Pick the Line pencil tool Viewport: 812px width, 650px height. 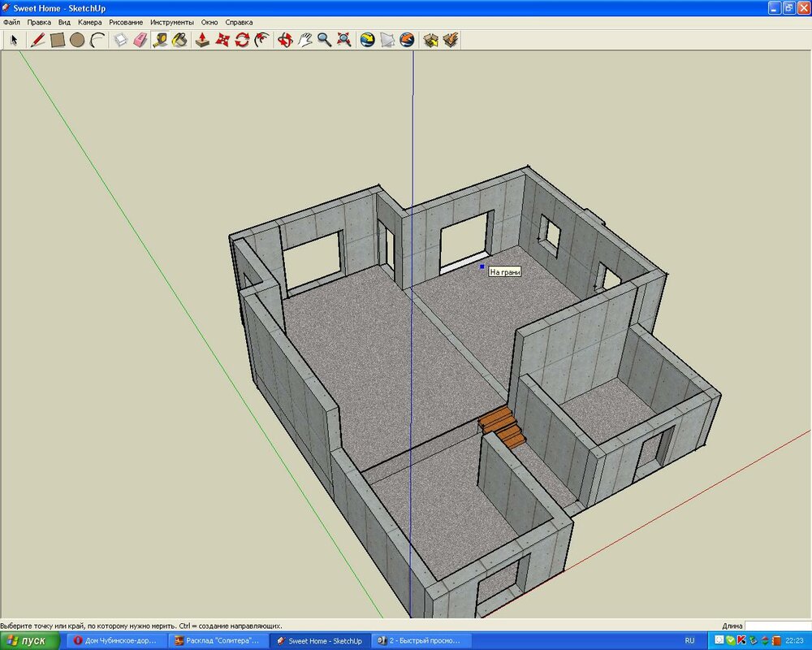click(37, 40)
